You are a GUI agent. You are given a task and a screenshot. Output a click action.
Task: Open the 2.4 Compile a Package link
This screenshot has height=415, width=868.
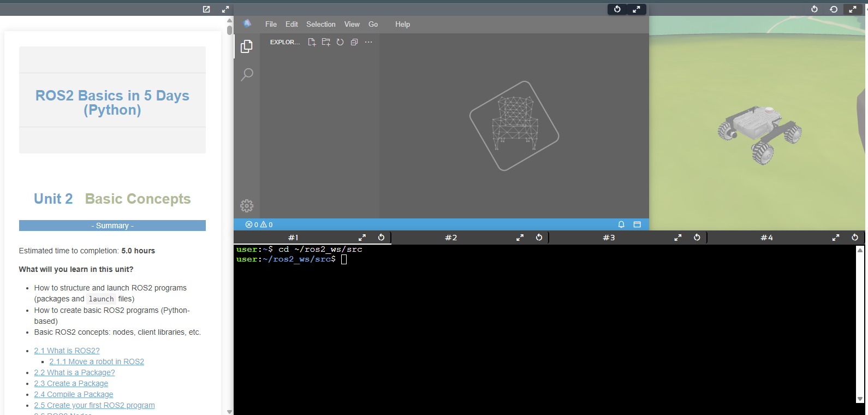point(74,394)
